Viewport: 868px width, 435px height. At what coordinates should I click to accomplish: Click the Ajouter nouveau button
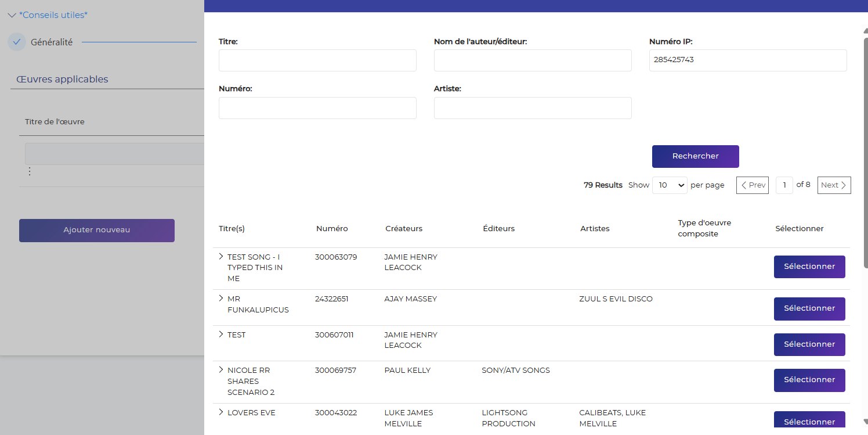click(x=97, y=231)
